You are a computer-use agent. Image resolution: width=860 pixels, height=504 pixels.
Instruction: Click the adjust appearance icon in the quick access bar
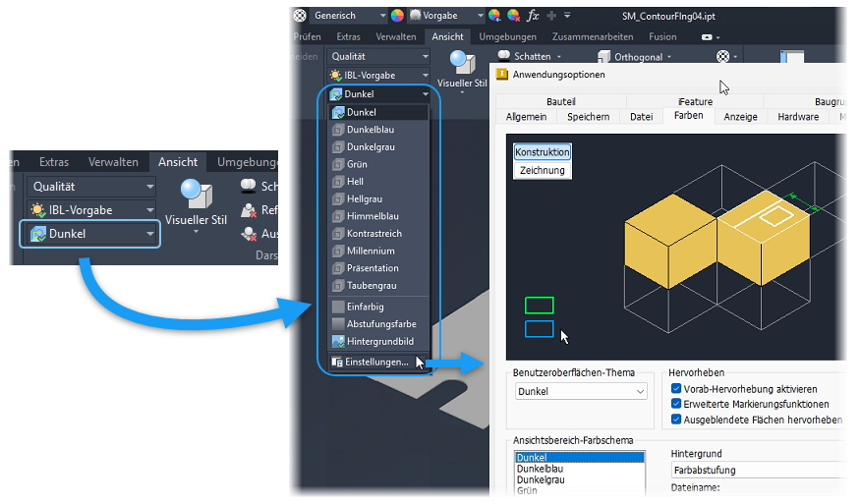coord(494,16)
